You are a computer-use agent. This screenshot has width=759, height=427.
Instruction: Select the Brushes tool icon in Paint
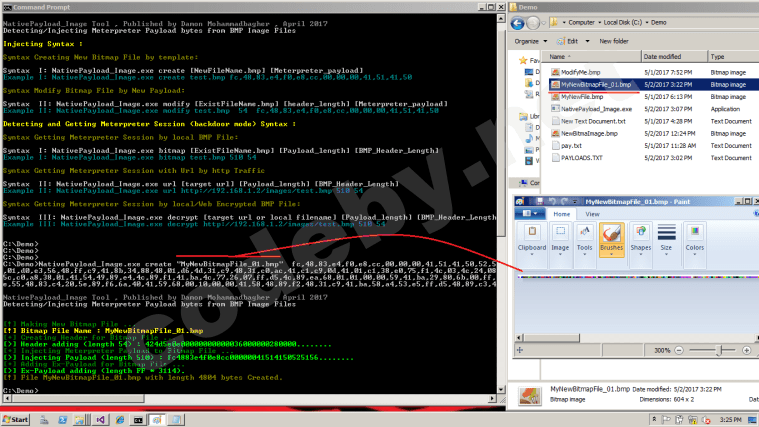[611, 233]
